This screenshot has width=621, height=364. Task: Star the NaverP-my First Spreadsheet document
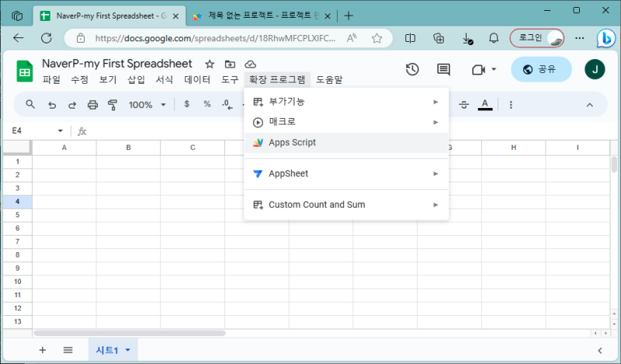point(210,64)
